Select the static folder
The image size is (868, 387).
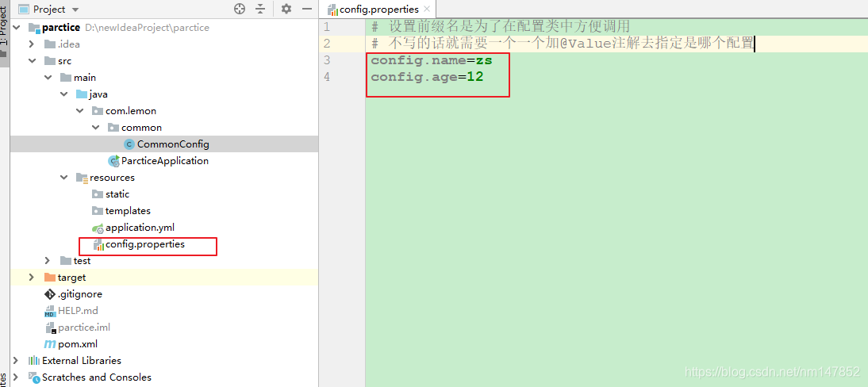click(x=117, y=193)
